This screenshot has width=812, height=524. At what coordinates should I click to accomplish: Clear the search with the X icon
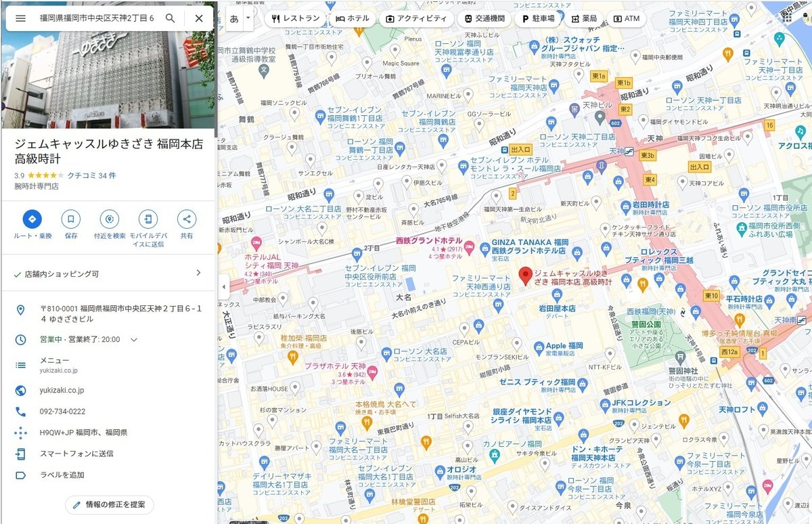199,18
